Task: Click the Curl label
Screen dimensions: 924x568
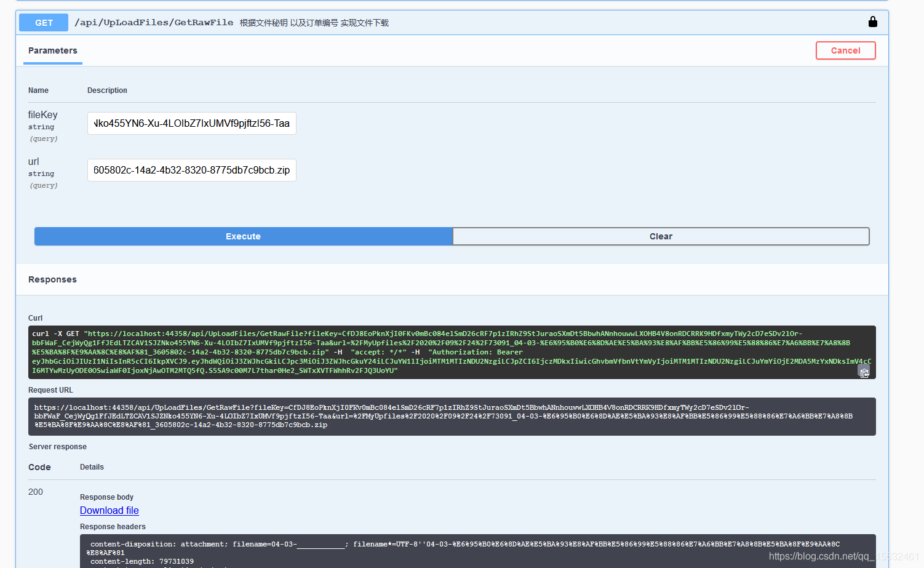Action: tap(35, 318)
